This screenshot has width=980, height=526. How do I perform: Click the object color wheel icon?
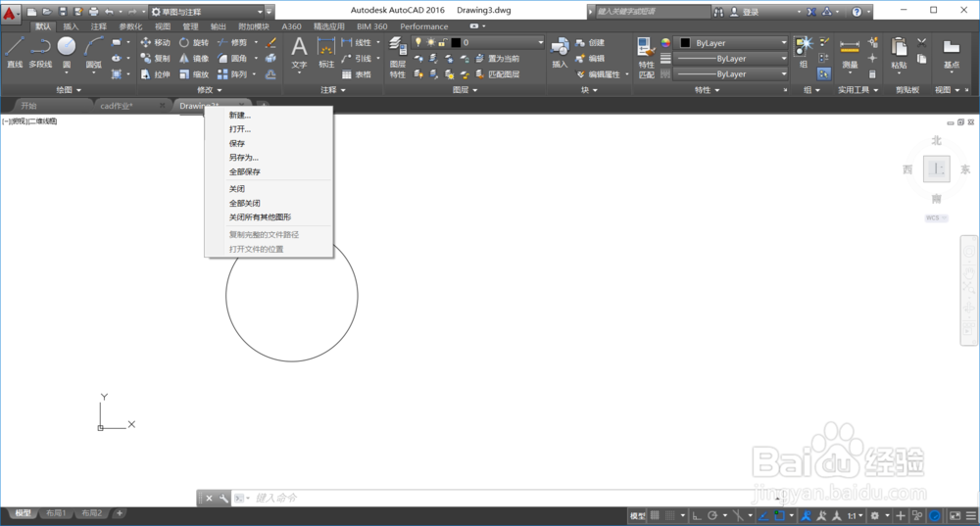pos(665,42)
